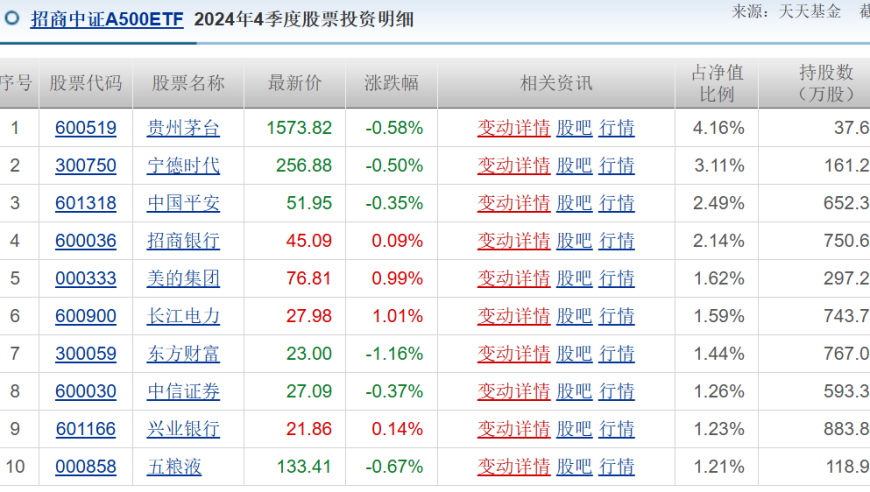Open 五粮液 stock name link
The height and width of the screenshot is (492, 870).
click(x=174, y=467)
